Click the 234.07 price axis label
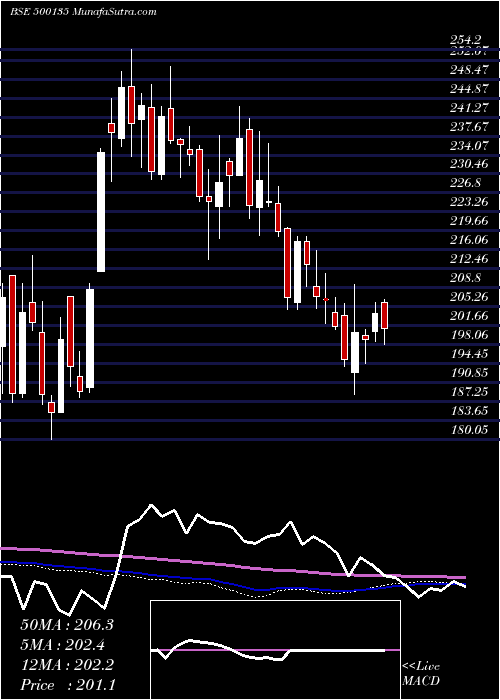 pyautogui.click(x=470, y=145)
